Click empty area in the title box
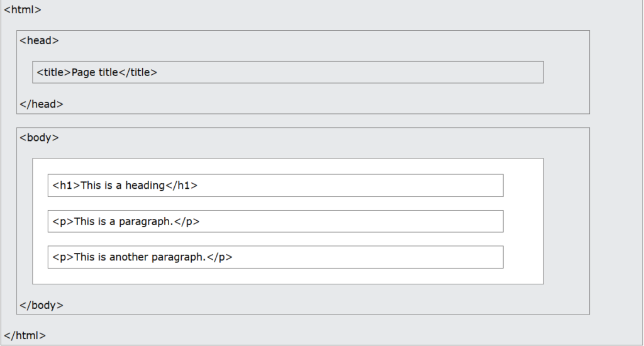 [x=346, y=72]
